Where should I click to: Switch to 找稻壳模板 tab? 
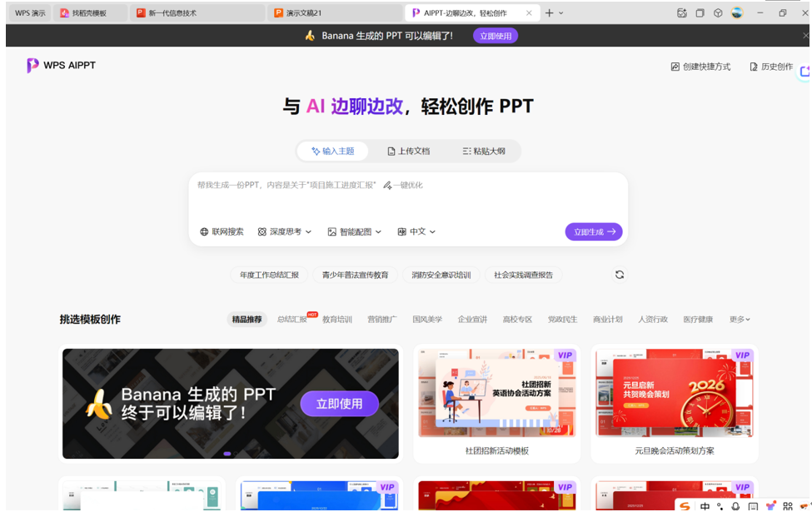tap(90, 13)
